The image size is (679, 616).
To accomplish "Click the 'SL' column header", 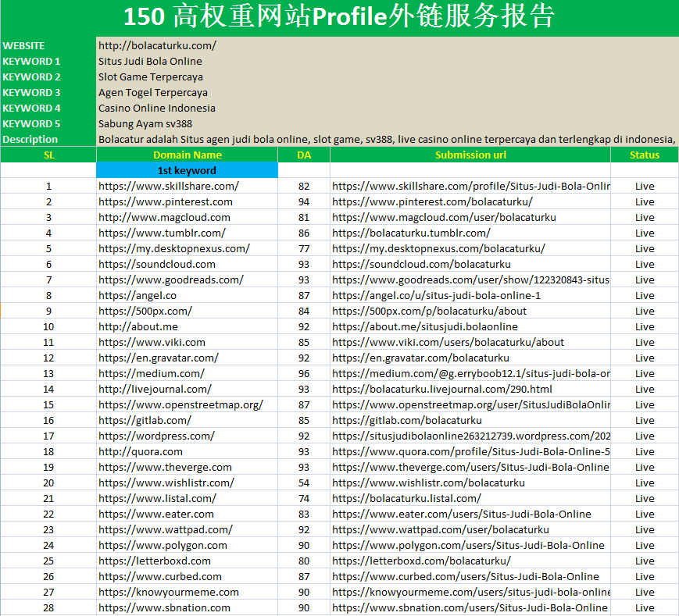I will [x=48, y=155].
